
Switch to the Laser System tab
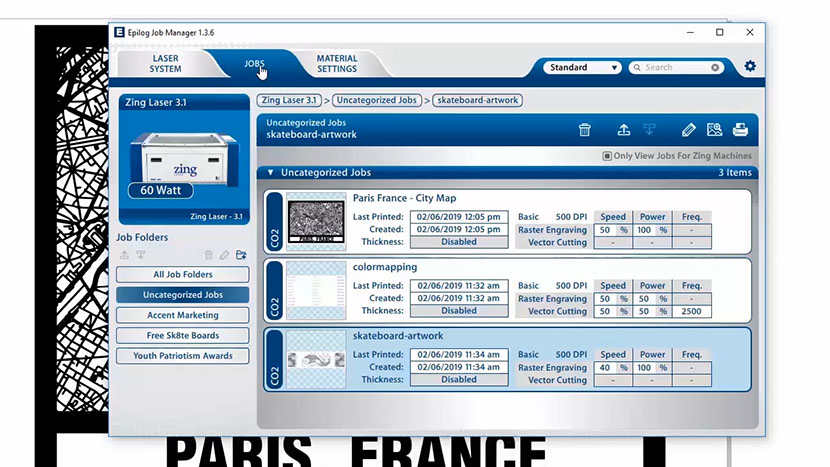(x=165, y=64)
